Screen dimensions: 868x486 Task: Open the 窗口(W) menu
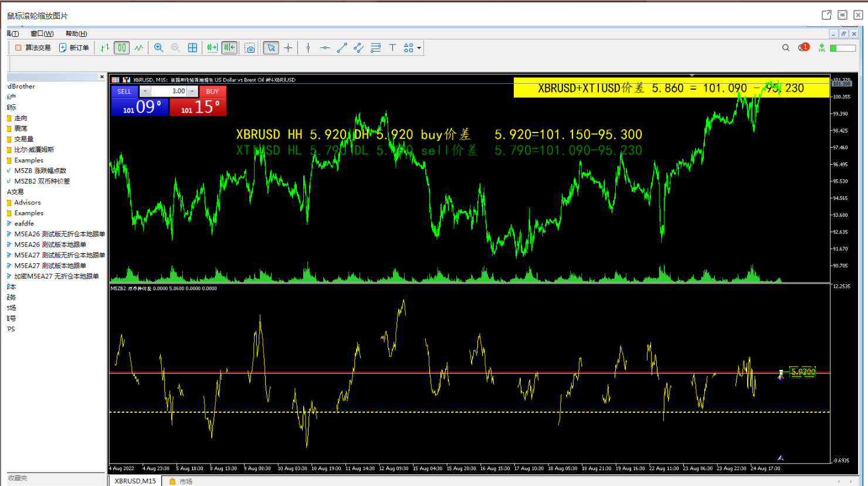coord(42,33)
